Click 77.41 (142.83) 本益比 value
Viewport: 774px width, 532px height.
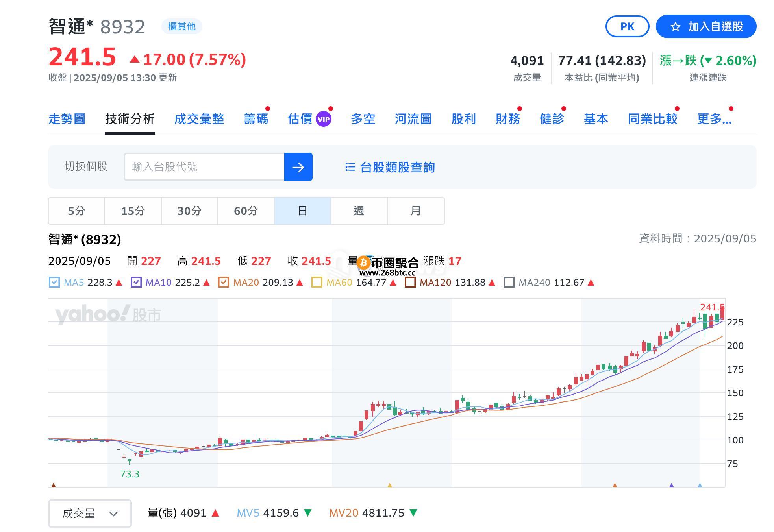coord(602,61)
